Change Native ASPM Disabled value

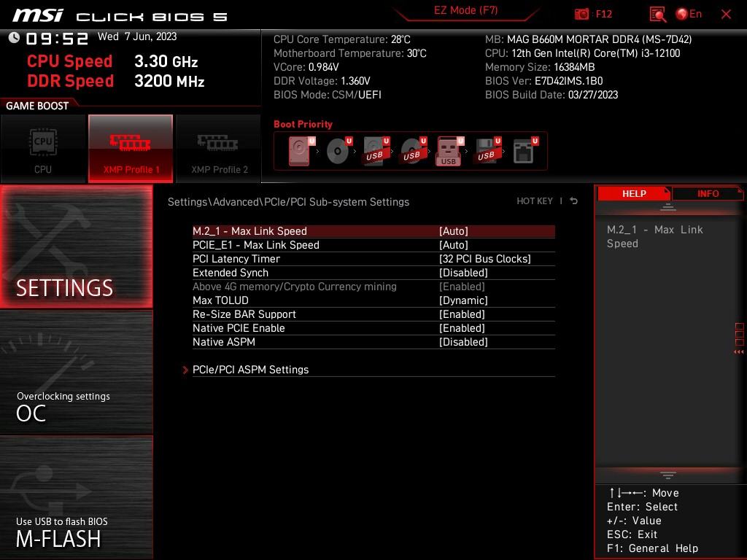(x=463, y=342)
